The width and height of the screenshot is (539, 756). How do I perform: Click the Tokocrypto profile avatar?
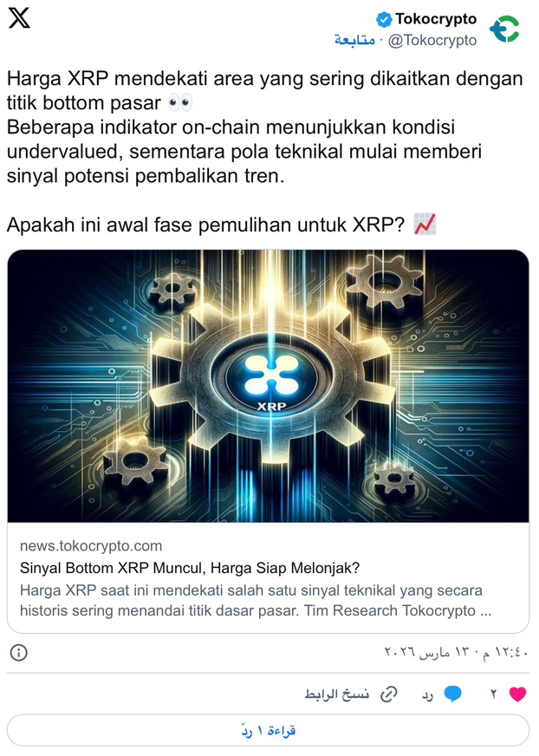pos(504,29)
